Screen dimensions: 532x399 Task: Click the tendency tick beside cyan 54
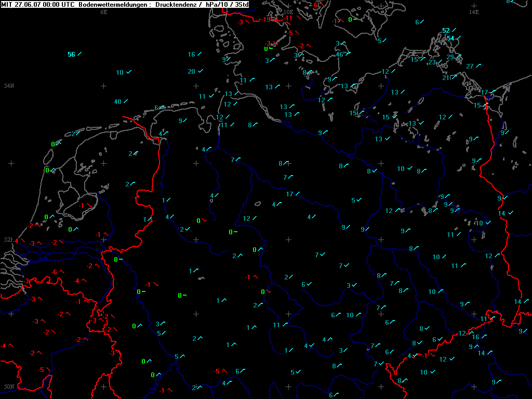tap(459, 38)
